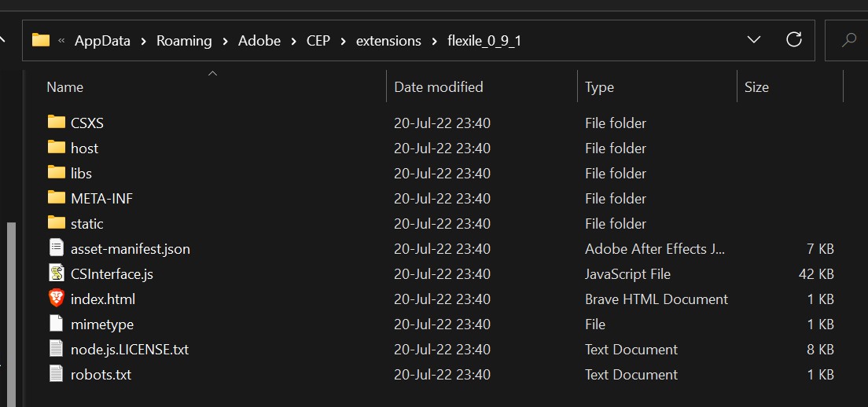Select the robots.txt file
Image resolution: width=868 pixels, height=407 pixels.
101,374
